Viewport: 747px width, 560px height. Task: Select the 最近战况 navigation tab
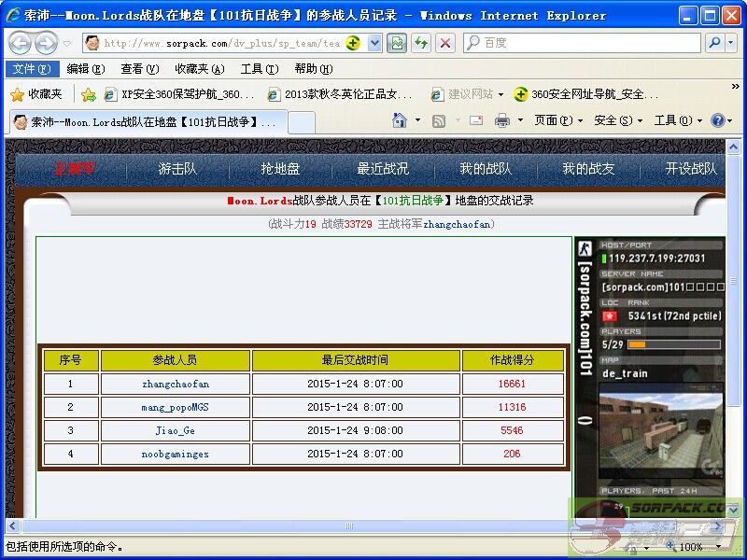(x=383, y=169)
